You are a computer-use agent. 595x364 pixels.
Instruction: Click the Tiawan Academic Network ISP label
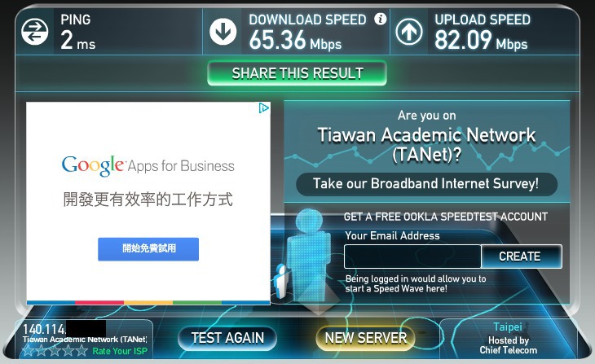[x=85, y=340]
